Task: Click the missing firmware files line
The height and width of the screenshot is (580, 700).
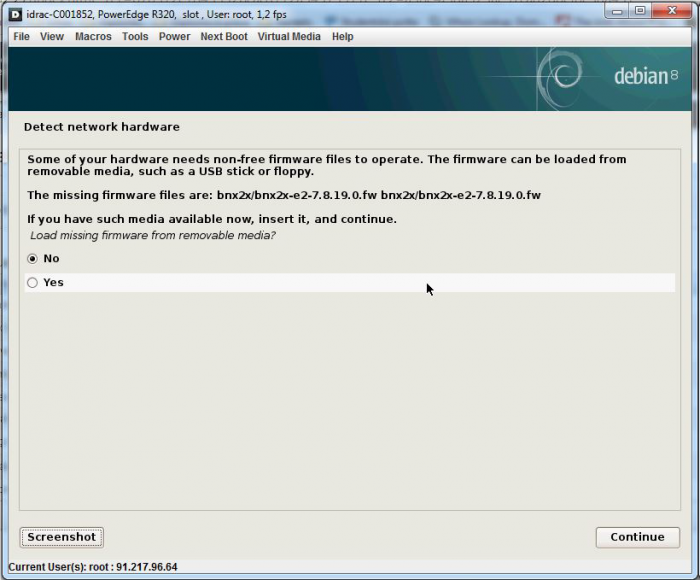Action: point(284,195)
